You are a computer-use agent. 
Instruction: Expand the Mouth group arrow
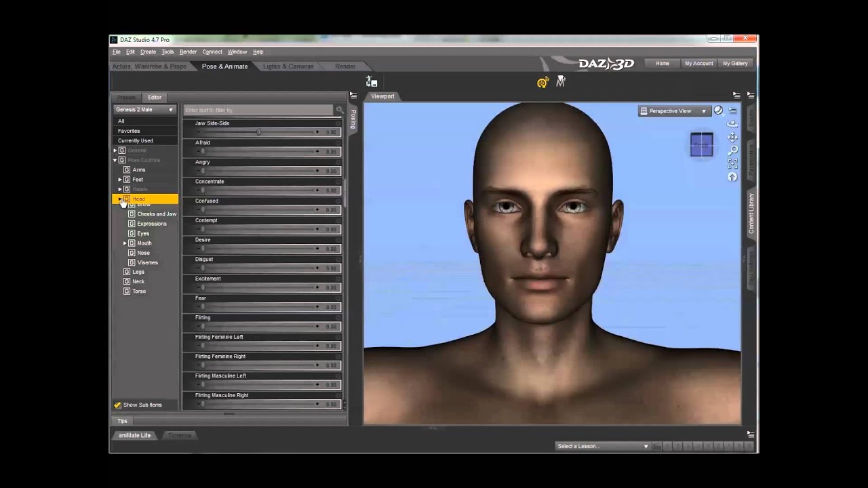click(x=125, y=243)
